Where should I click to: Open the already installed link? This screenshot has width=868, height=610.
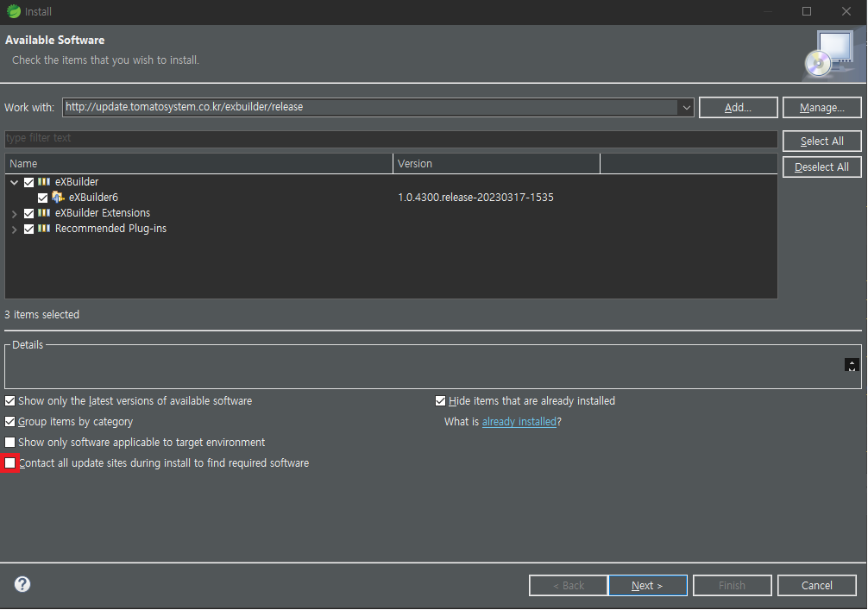[x=519, y=422]
